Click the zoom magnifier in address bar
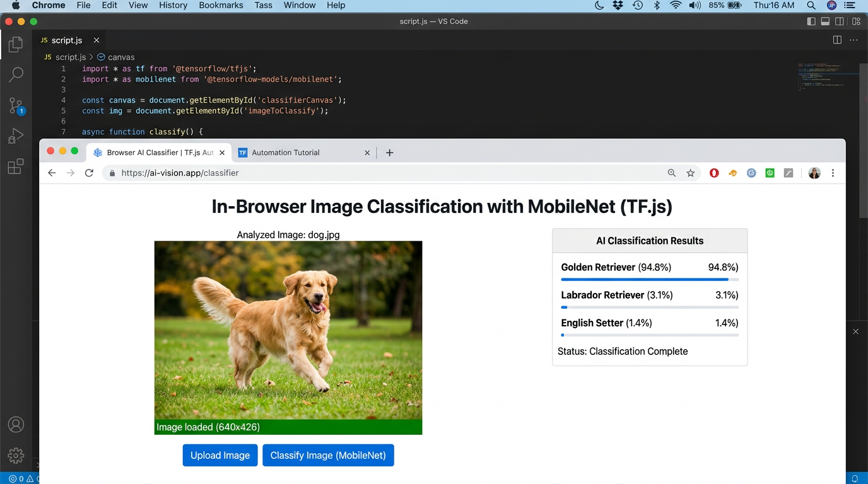 (672, 173)
